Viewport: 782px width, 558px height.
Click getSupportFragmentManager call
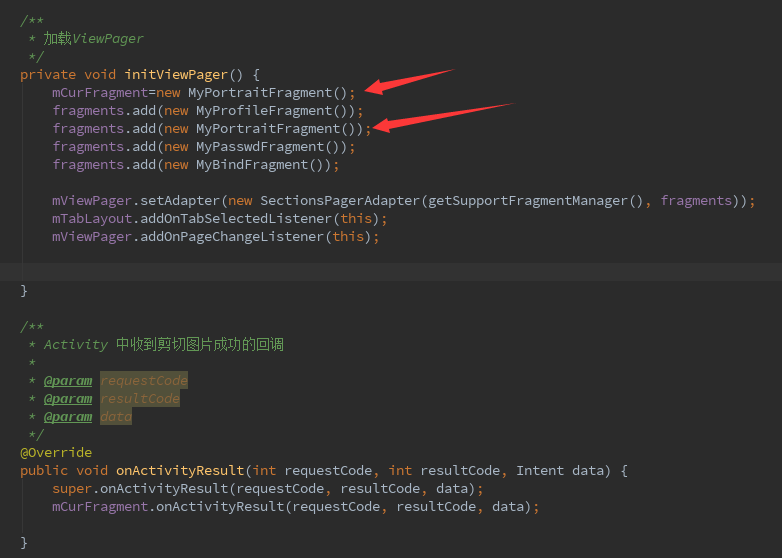pyautogui.click(x=528, y=200)
